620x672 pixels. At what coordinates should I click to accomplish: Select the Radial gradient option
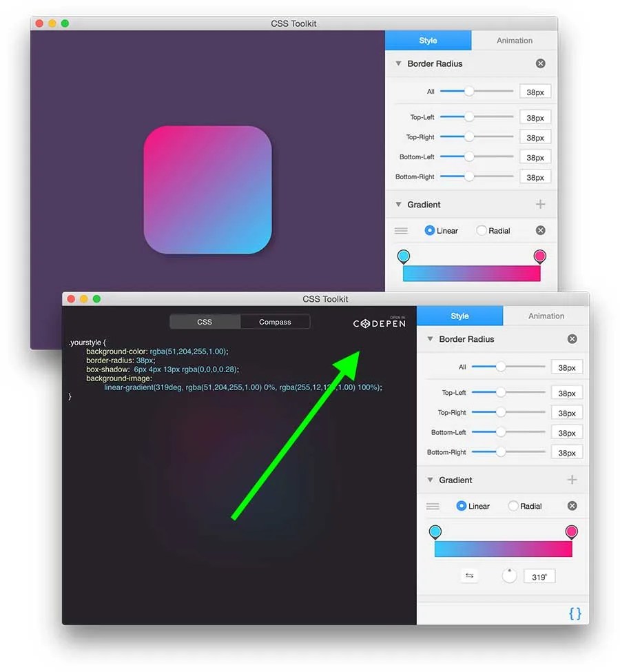512,505
